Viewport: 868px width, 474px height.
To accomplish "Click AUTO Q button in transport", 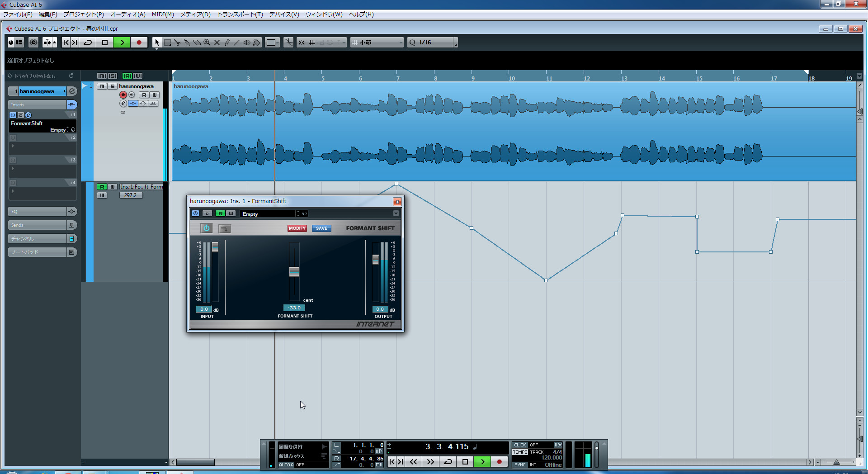I will pos(286,465).
